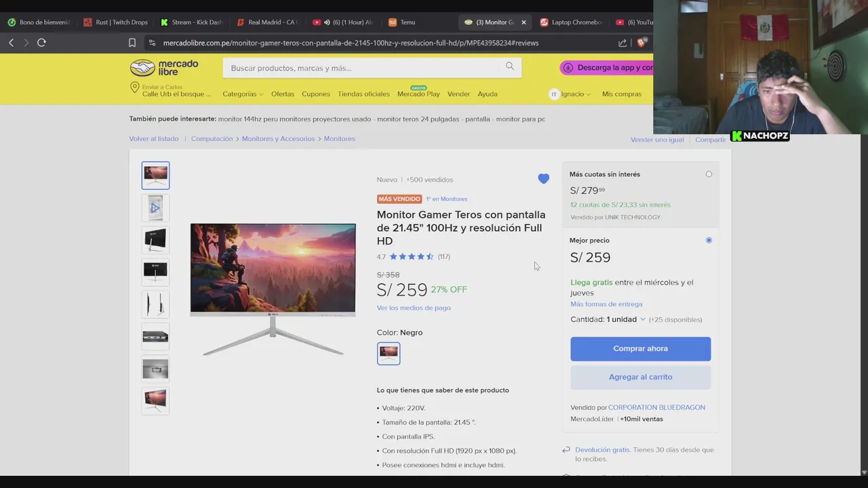Switch to Rust Twitch Drops tab

pos(115,22)
